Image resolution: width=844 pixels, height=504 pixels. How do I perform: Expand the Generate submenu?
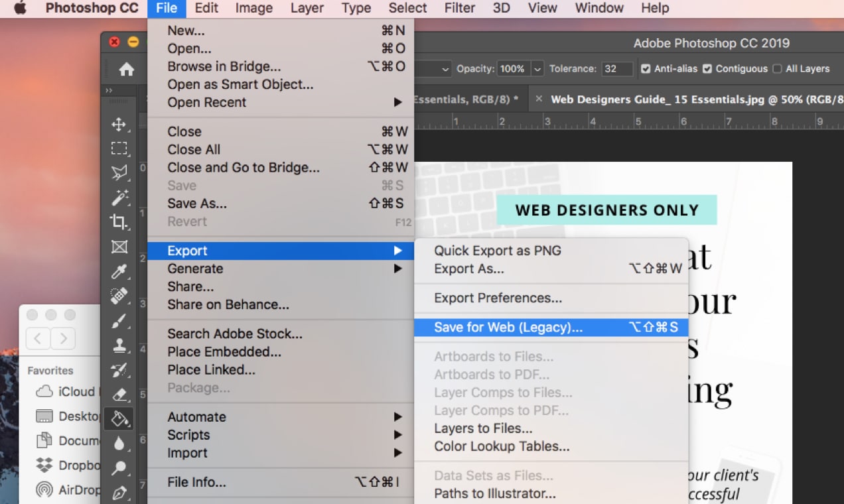(281, 269)
